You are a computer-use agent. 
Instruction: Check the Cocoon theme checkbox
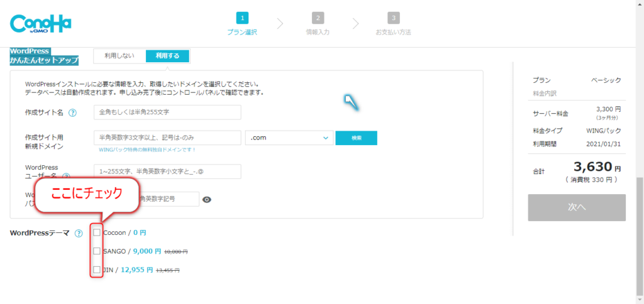pos(96,232)
